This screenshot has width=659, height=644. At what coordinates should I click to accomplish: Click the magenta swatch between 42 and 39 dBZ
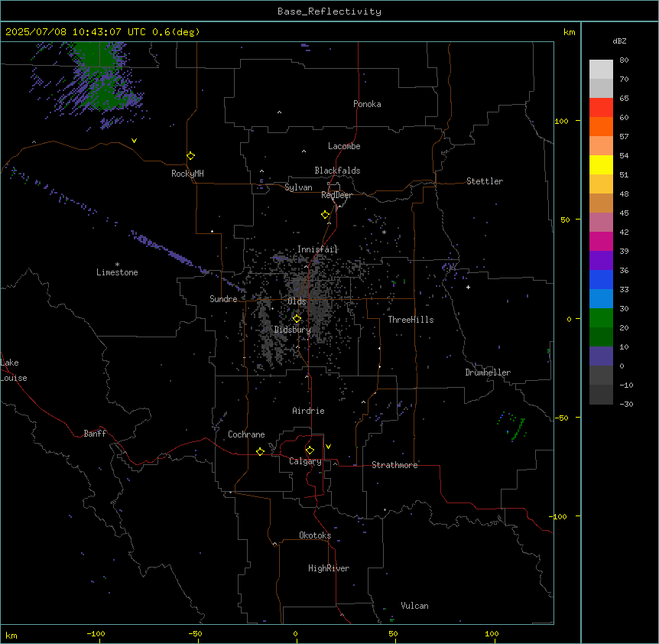tap(601, 241)
